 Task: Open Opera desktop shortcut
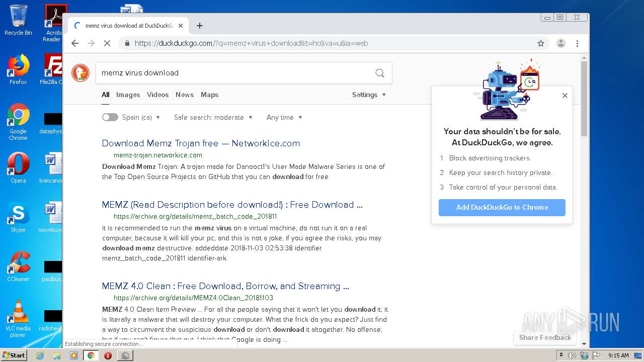click(x=18, y=168)
